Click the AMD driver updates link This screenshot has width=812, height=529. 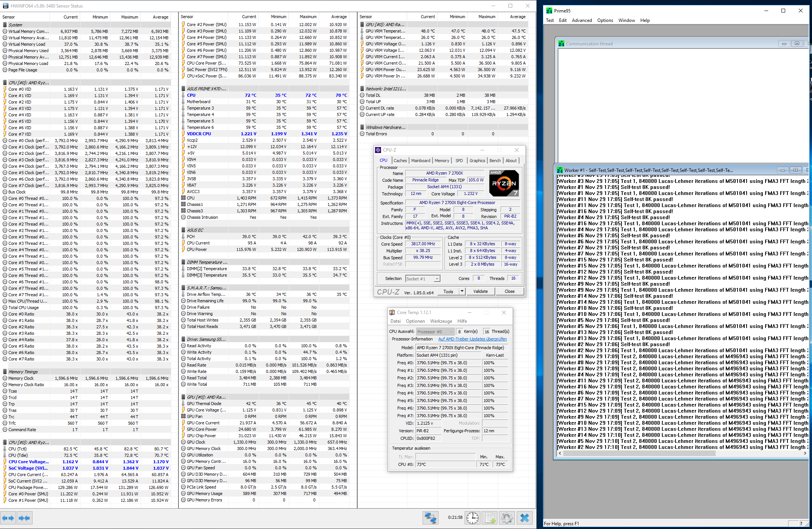point(472,339)
